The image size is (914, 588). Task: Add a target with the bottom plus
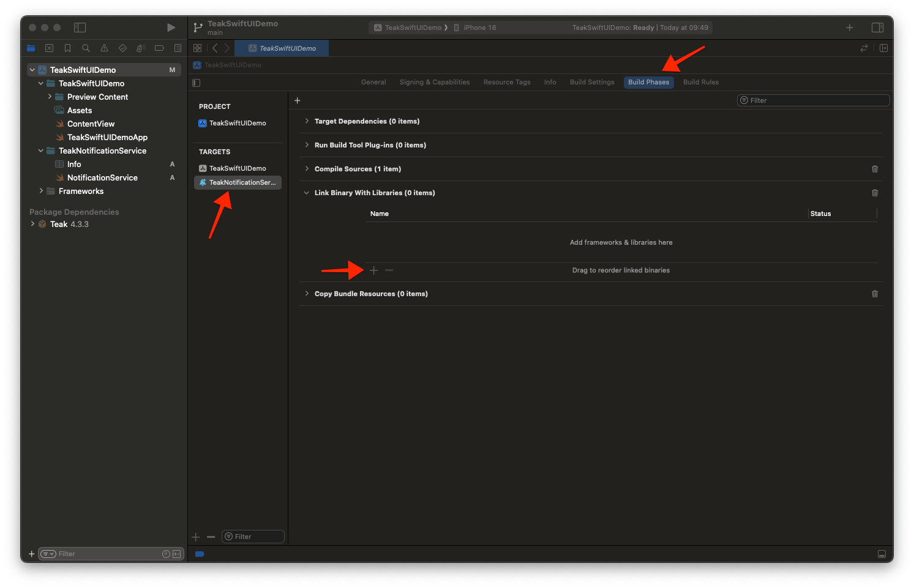196,537
